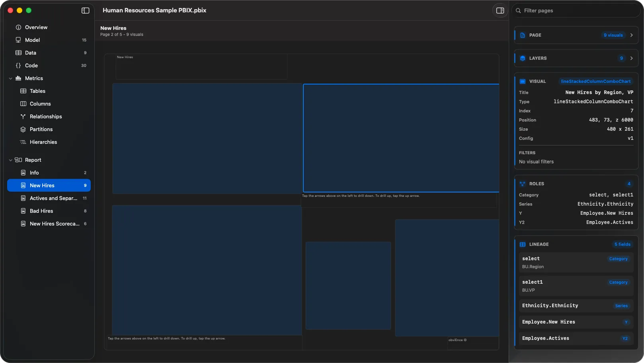The height and width of the screenshot is (363, 644).
Task: Click the Config value v1
Action: pos(630,138)
